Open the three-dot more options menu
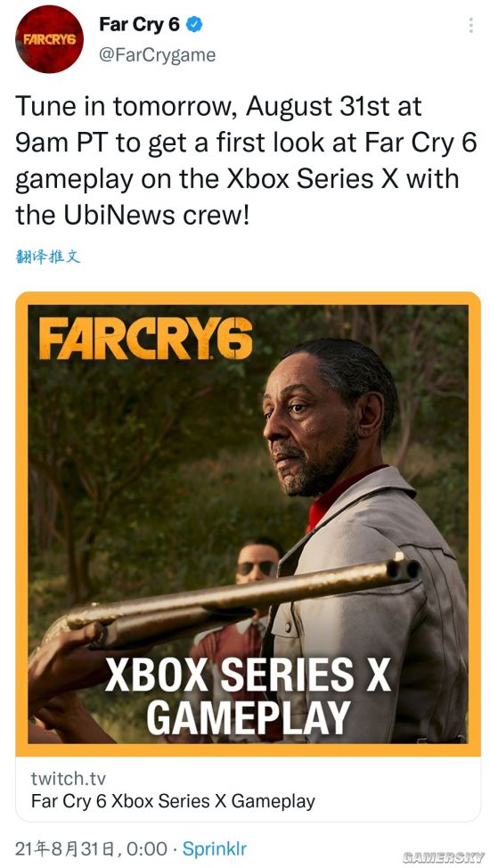Image resolution: width=490 pixels, height=868 pixels. (x=470, y=25)
